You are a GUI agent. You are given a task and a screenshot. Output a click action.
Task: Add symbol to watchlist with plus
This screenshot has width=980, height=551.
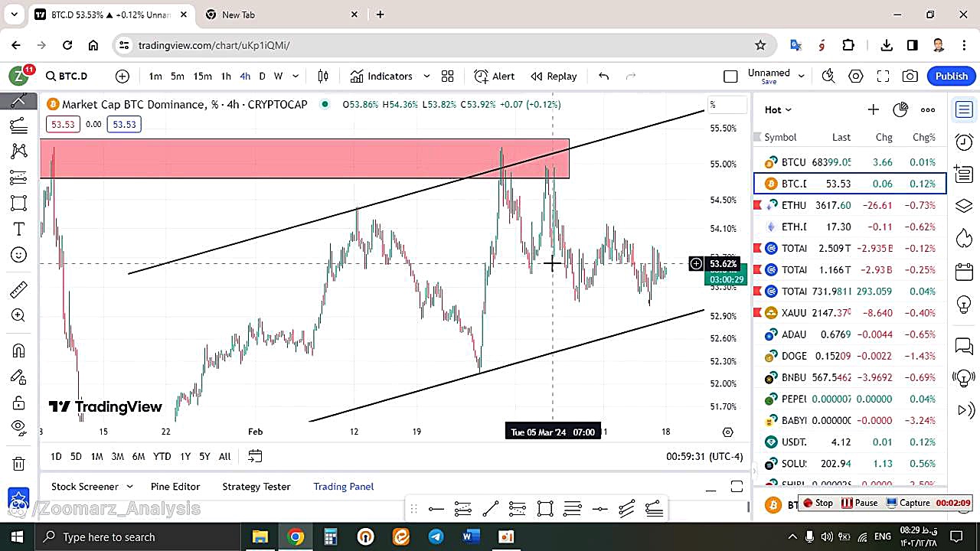coord(873,109)
